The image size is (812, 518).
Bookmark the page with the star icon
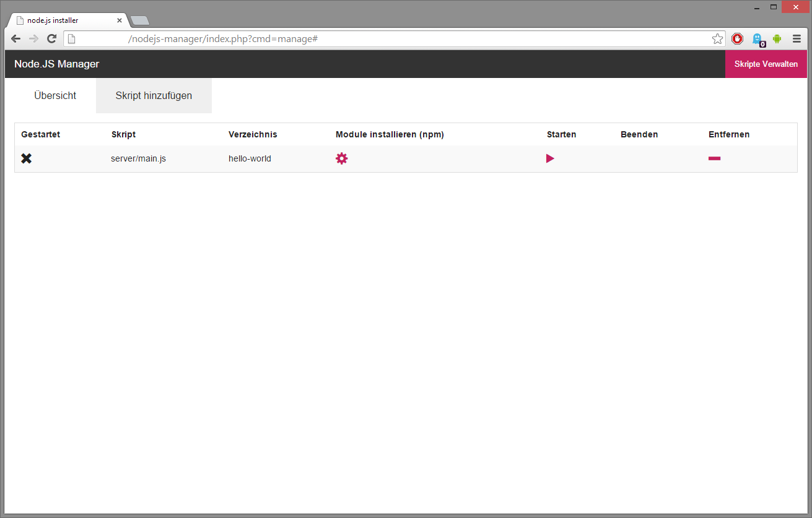[717, 39]
